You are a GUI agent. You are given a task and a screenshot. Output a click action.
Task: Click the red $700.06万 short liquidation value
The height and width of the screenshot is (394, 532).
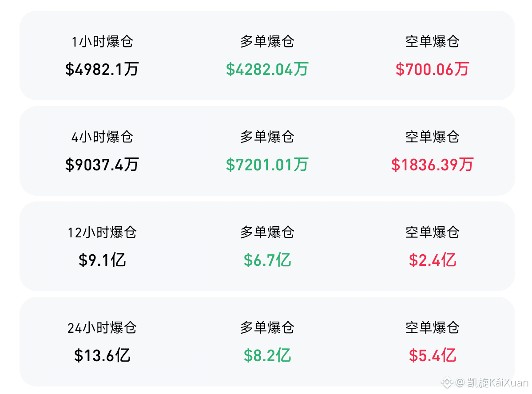coord(432,69)
